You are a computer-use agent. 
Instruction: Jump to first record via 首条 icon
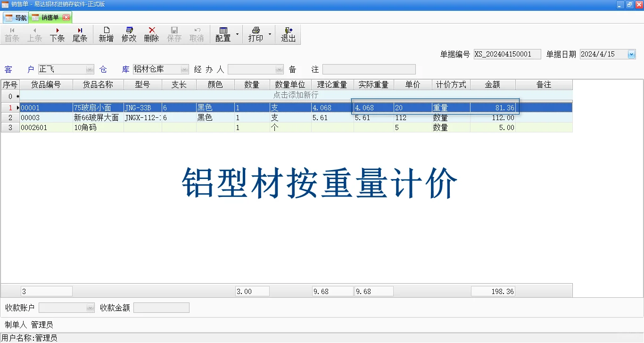pyautogui.click(x=12, y=34)
